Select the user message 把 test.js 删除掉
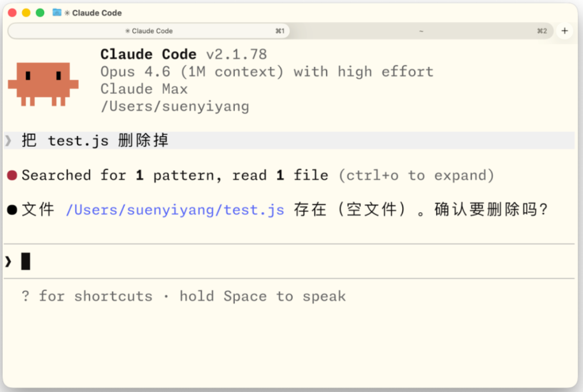This screenshot has height=392, width=583. (x=95, y=140)
